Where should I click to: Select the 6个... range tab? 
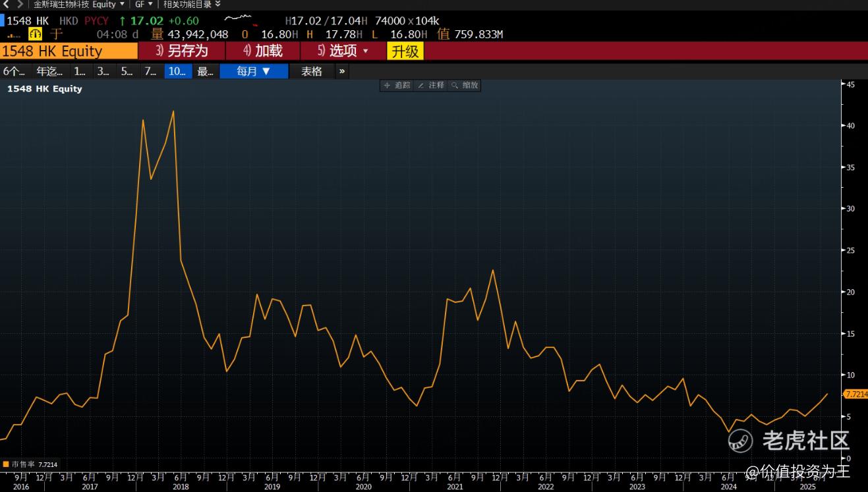[x=14, y=71]
